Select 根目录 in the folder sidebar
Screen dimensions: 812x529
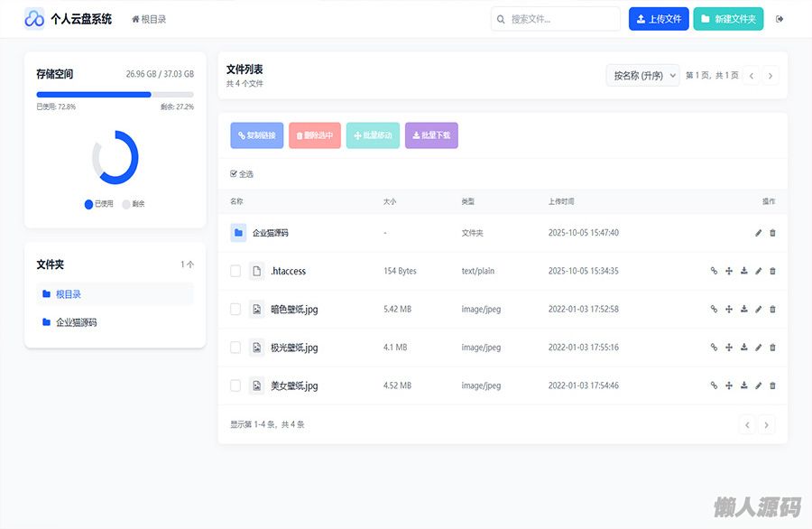pyautogui.click(x=69, y=294)
